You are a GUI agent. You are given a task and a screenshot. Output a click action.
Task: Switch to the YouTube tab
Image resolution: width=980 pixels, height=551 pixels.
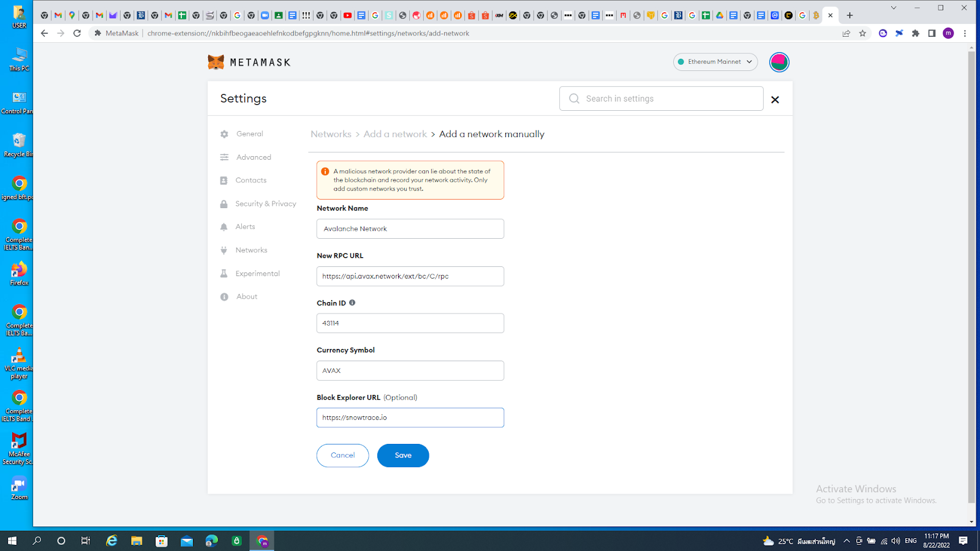347,15
